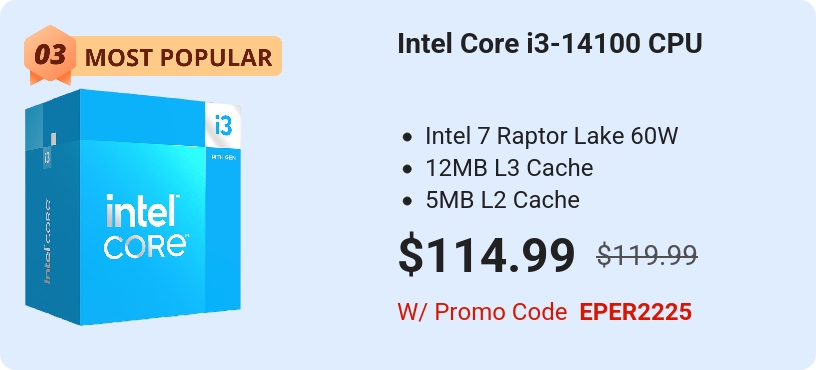Open the Intel Core i3-14100 CPU title link
The image size is (816, 370).
(x=550, y=44)
